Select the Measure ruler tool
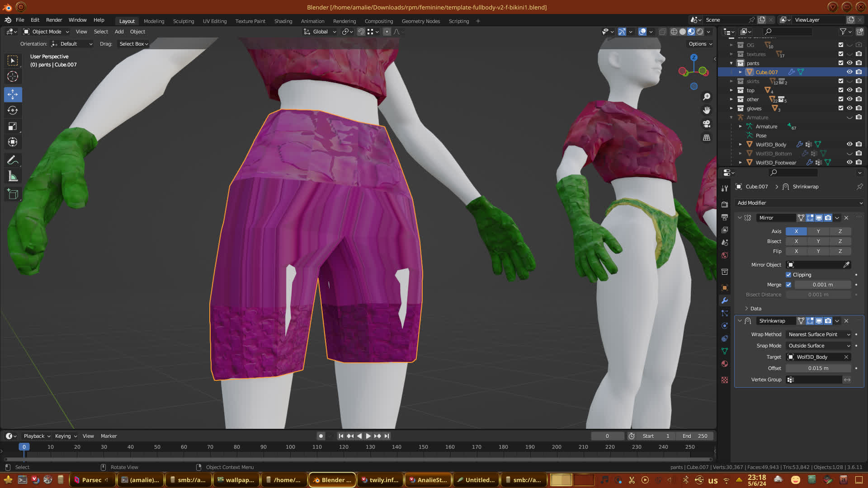 [13, 177]
